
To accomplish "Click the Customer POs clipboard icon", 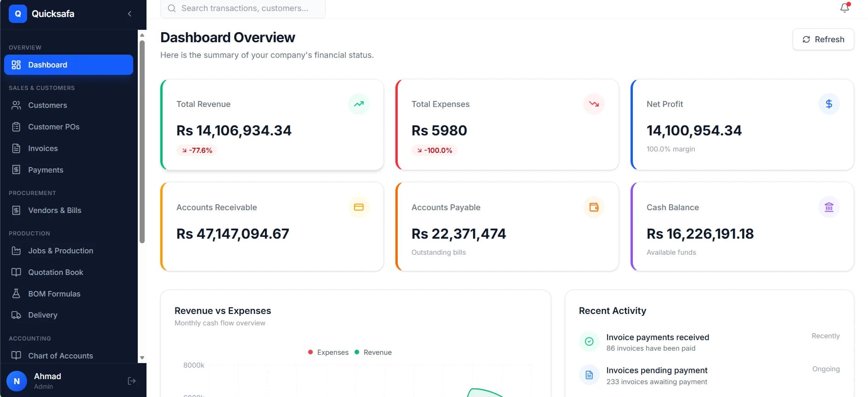I will tap(16, 127).
